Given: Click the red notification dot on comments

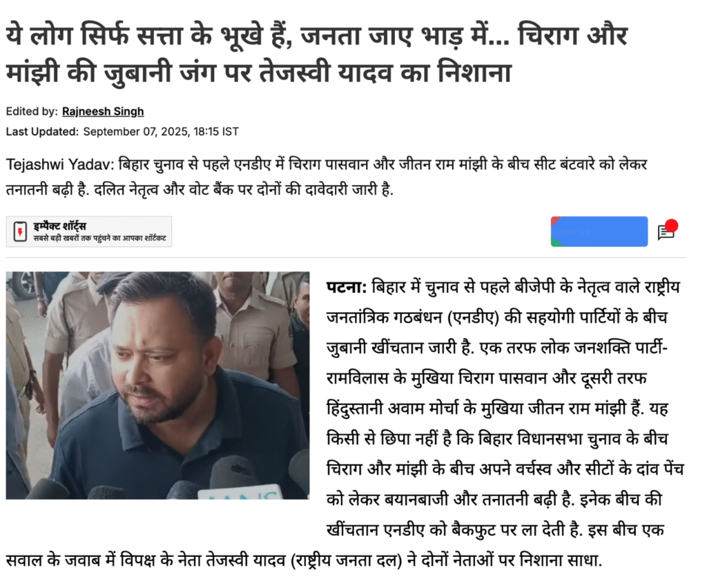Looking at the screenshot, I should tap(671, 225).
